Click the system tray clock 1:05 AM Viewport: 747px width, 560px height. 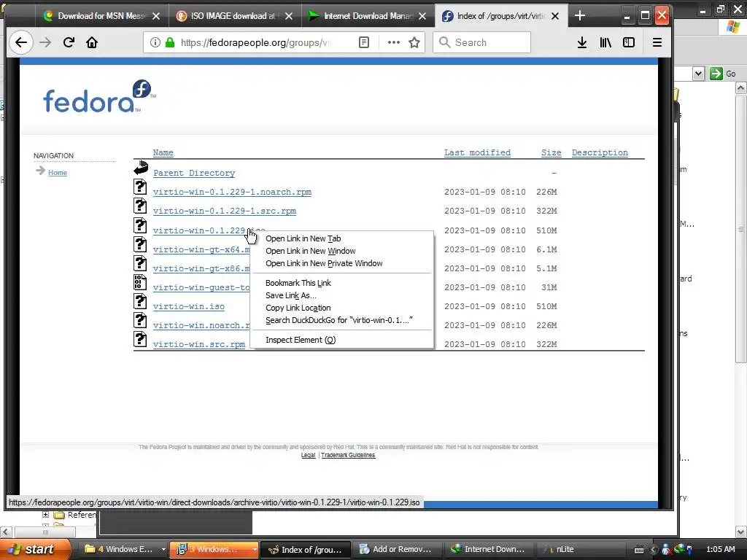[x=720, y=549]
